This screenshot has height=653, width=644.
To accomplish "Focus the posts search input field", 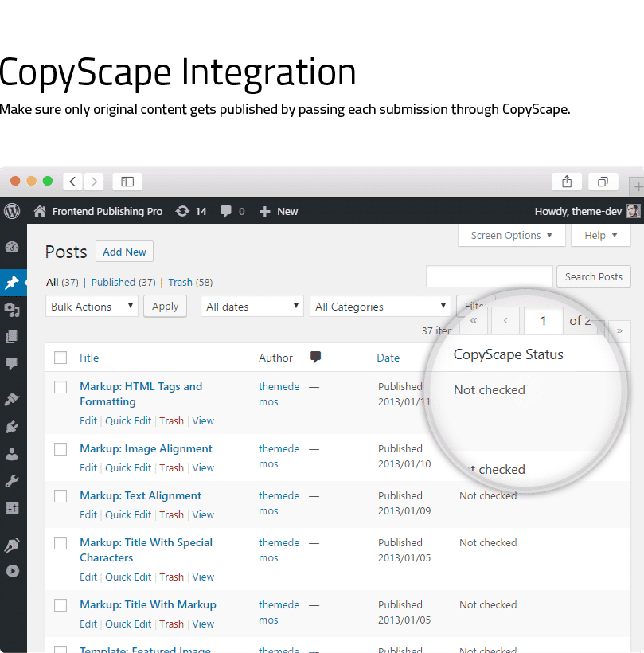I will click(490, 276).
